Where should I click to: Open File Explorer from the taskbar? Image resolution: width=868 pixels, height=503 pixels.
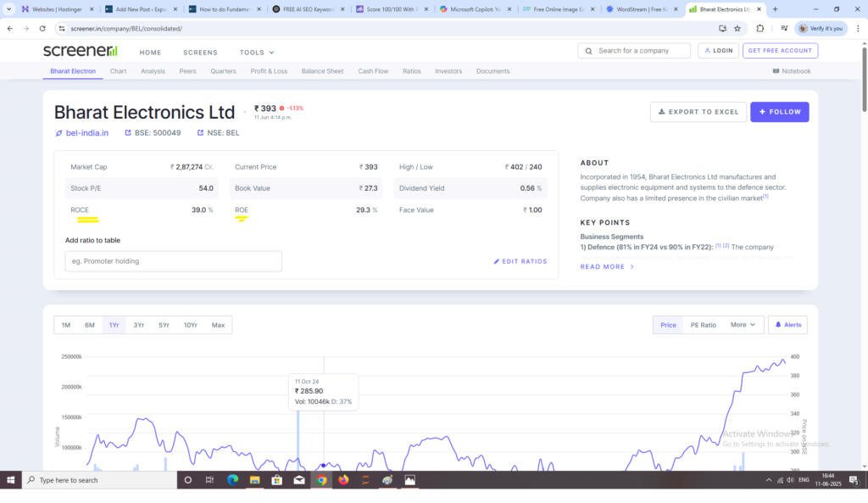click(254, 480)
